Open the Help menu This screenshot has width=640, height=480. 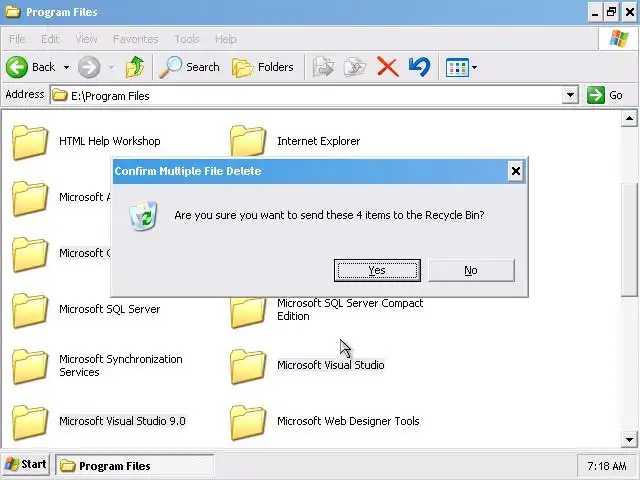point(226,39)
